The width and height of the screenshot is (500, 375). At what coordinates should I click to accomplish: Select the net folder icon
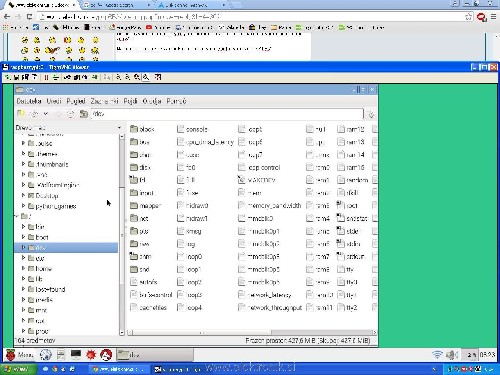click(134, 218)
